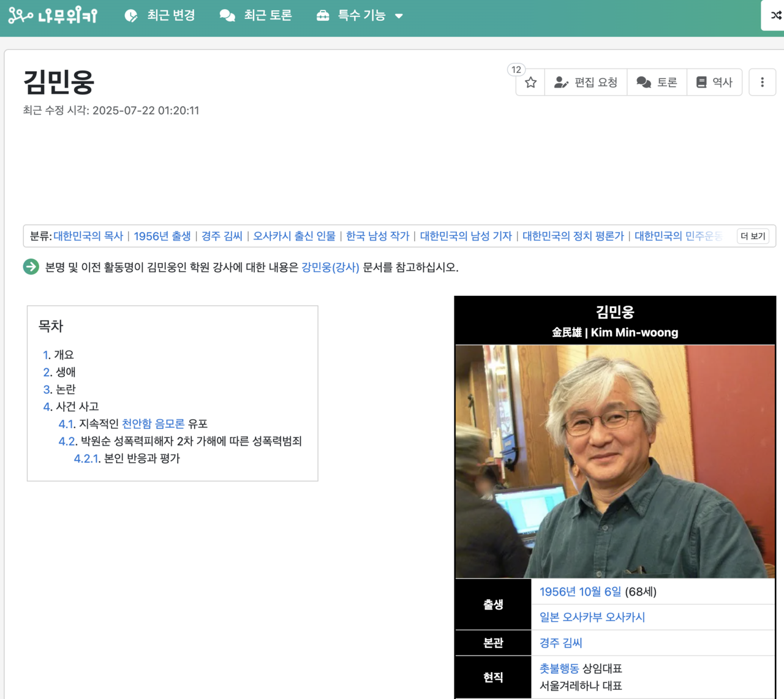Toggle the star to bookmark this article
Viewport: 784px width, 699px height.
[529, 81]
